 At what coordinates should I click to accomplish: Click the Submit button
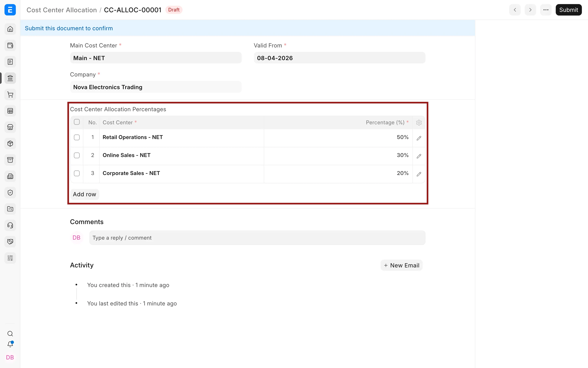[x=569, y=10]
